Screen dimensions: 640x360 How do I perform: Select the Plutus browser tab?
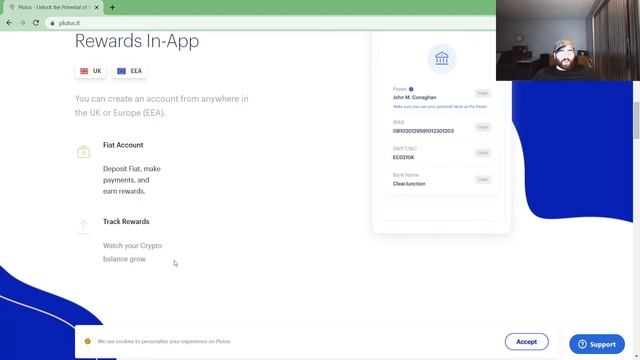pyautogui.click(x=53, y=7)
